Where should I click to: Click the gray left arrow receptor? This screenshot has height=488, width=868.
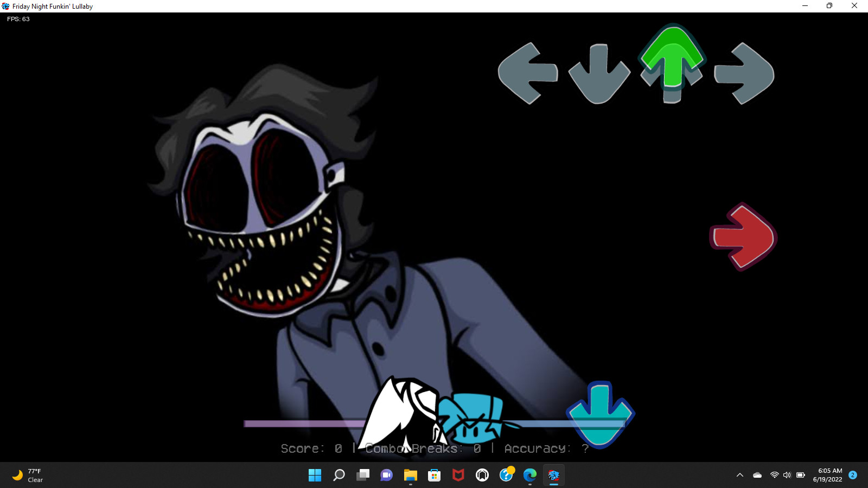(527, 73)
